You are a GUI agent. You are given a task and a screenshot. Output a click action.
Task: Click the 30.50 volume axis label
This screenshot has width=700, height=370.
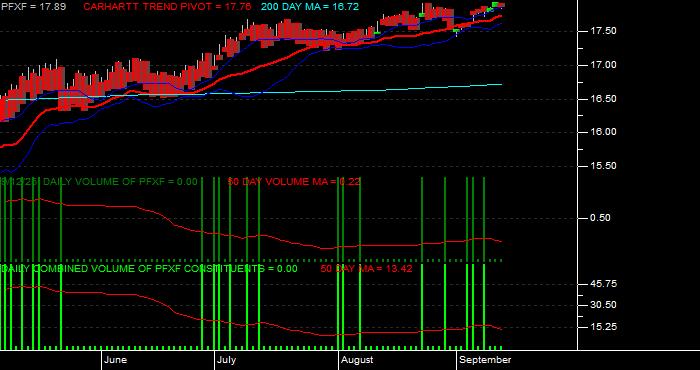pyautogui.click(x=604, y=305)
